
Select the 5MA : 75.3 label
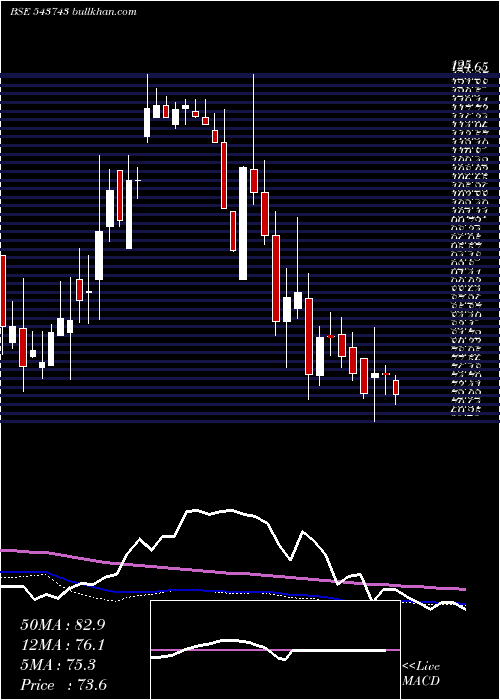[x=58, y=665]
